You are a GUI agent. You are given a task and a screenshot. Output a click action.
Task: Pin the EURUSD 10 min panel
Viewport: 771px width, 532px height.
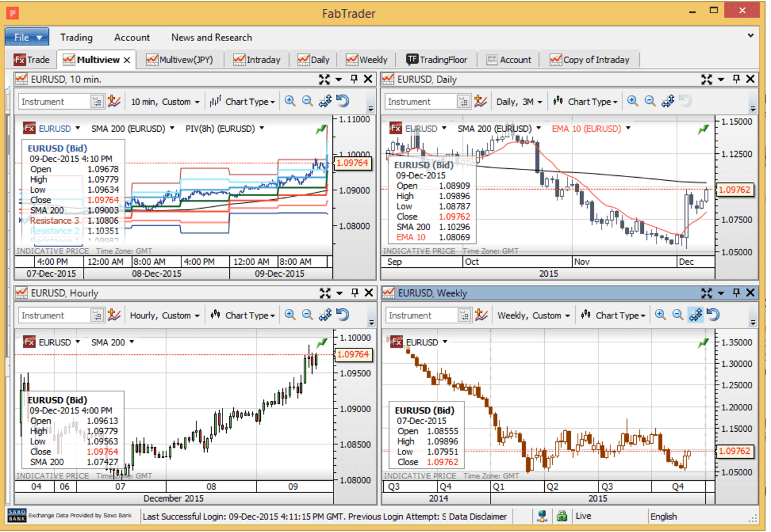pos(354,79)
